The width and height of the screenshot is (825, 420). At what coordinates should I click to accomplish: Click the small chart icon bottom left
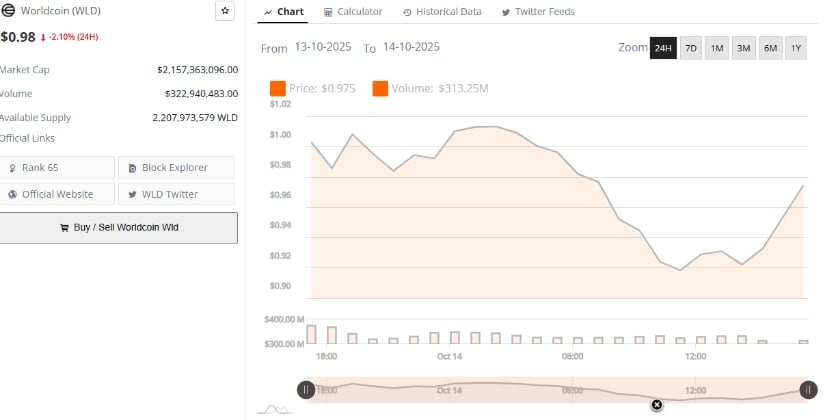(x=275, y=408)
